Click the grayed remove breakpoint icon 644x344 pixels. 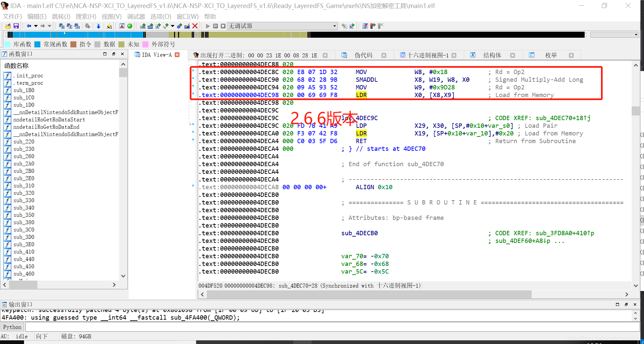point(381,26)
